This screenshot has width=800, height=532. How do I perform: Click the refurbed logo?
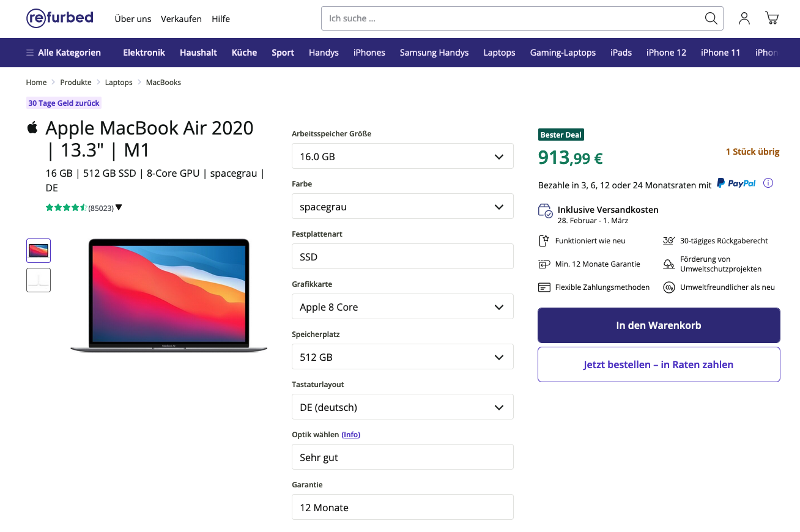(x=60, y=18)
